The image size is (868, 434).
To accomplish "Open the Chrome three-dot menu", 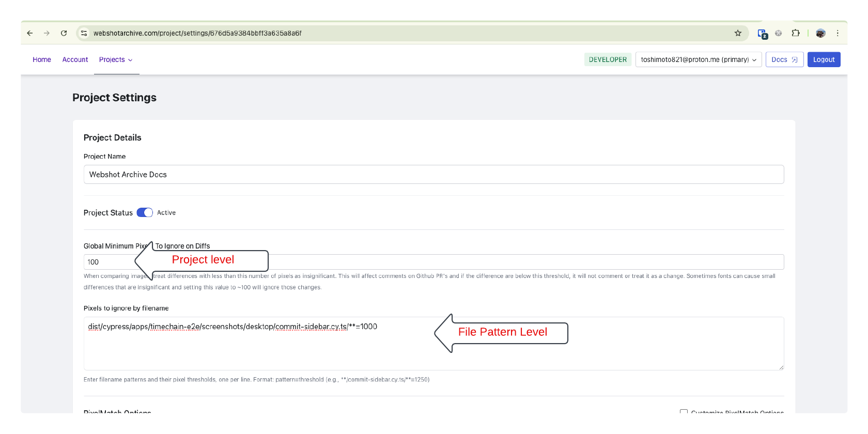I will pyautogui.click(x=838, y=33).
